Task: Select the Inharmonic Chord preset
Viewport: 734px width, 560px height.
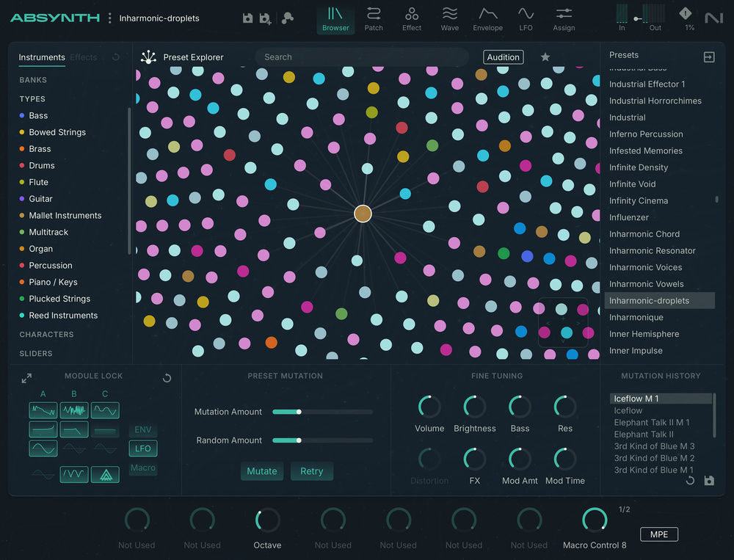Action: (644, 234)
